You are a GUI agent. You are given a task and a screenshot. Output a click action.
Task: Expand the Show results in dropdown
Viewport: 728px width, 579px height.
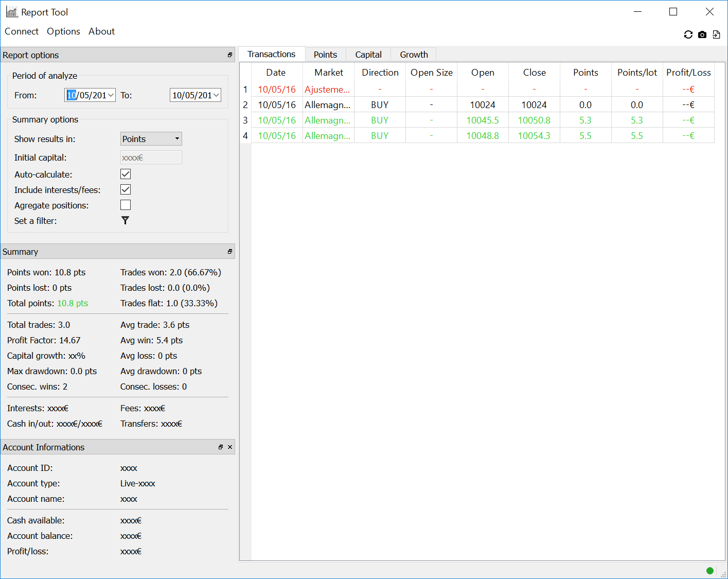point(151,139)
